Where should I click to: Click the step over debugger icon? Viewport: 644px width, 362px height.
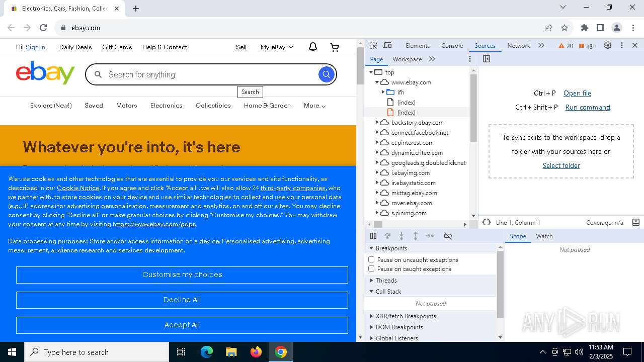tap(387, 236)
